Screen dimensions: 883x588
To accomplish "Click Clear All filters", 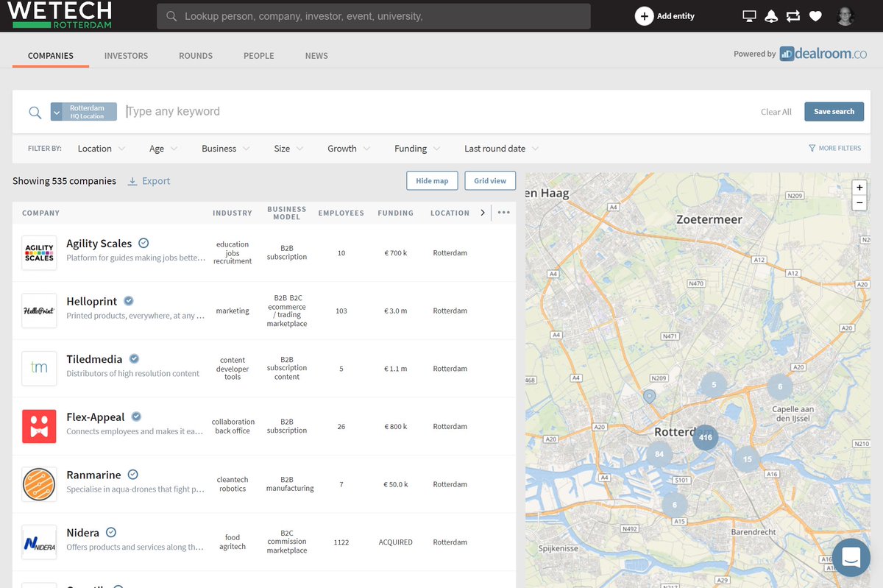I will pyautogui.click(x=776, y=112).
